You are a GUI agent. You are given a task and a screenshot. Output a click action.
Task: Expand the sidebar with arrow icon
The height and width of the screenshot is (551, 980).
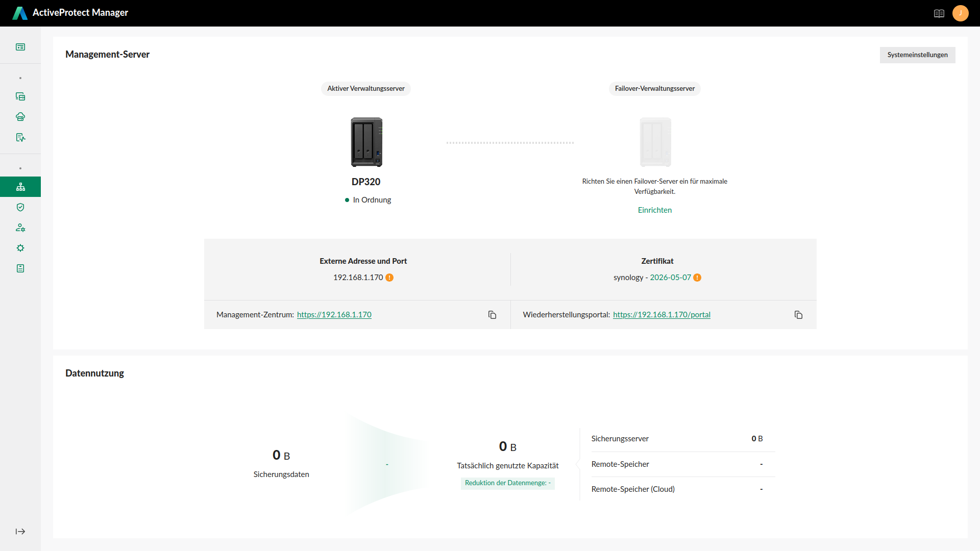(x=20, y=532)
